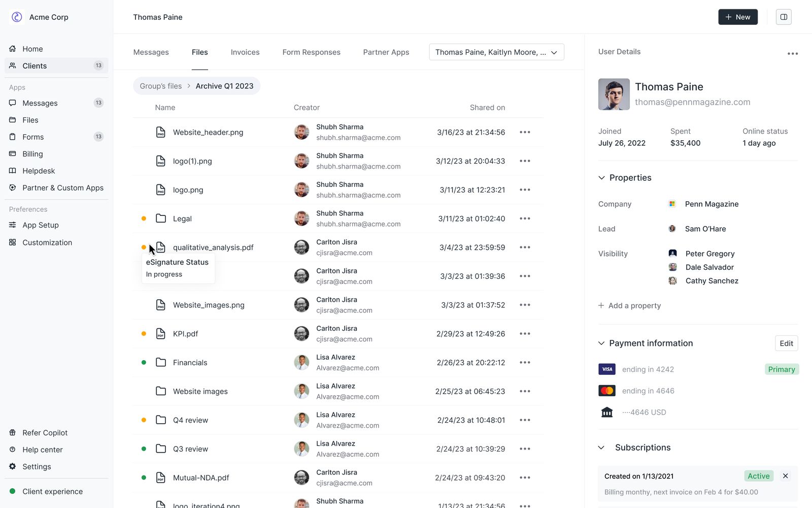The image size is (812, 508).
Task: Open the Customization preferences
Action: tap(47, 242)
